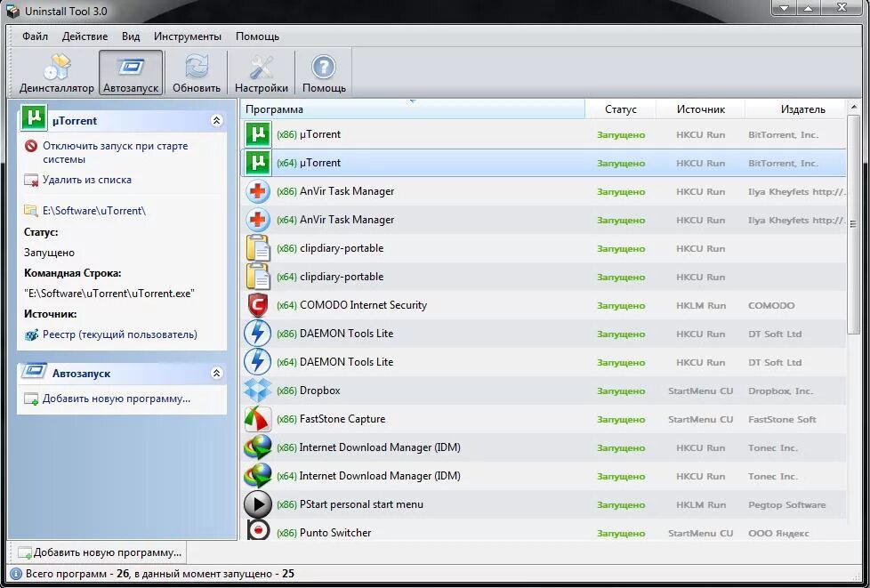Viewport: 870px width, 588px height.
Task: Click Отключить запуск при старте системы
Action: pyautogui.click(x=116, y=152)
